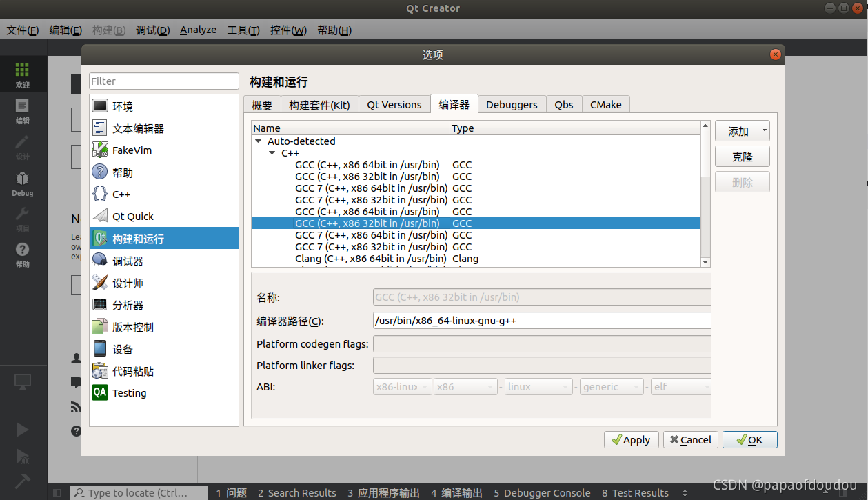Click the OK button

(x=749, y=440)
